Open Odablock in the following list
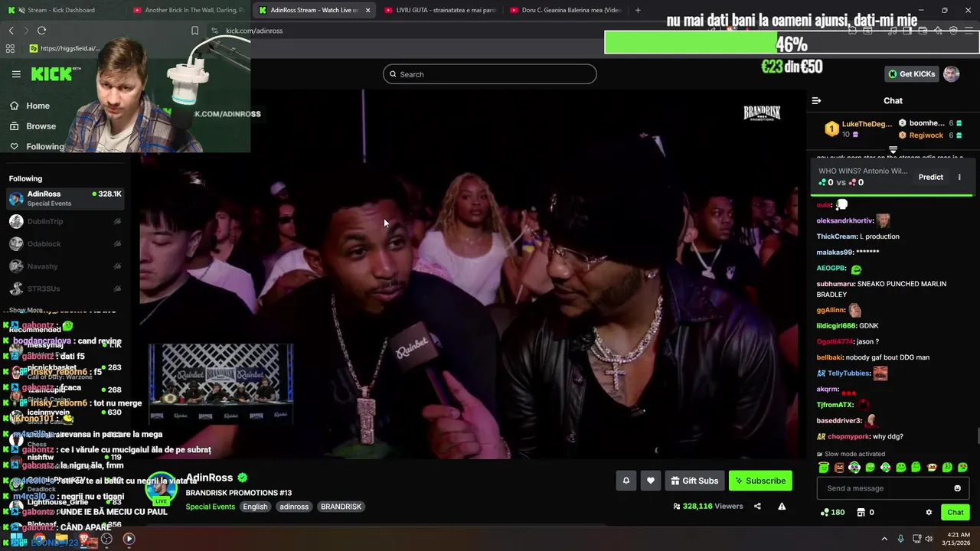 [x=65, y=243]
